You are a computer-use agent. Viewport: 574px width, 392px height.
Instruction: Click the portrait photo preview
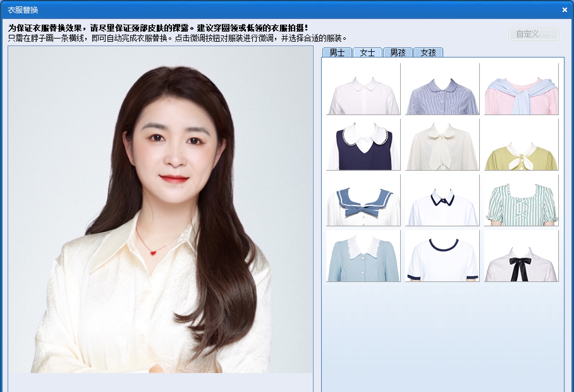(x=161, y=210)
